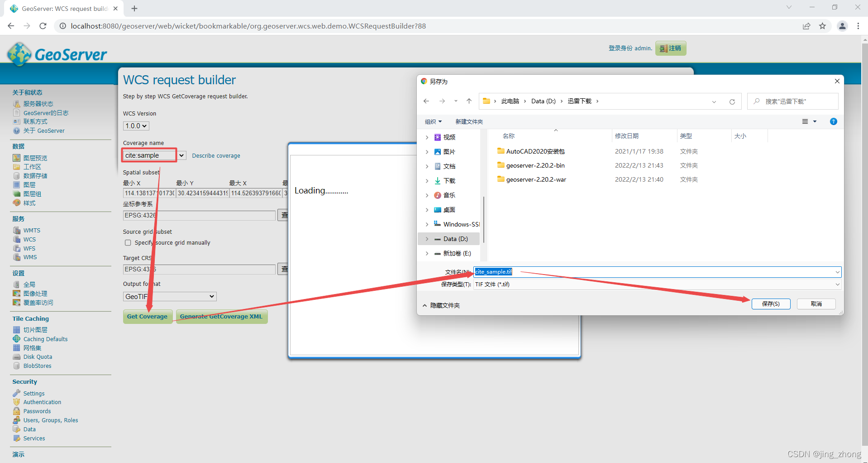Click the Save button in dialog
The height and width of the screenshot is (463, 868).
(x=771, y=304)
